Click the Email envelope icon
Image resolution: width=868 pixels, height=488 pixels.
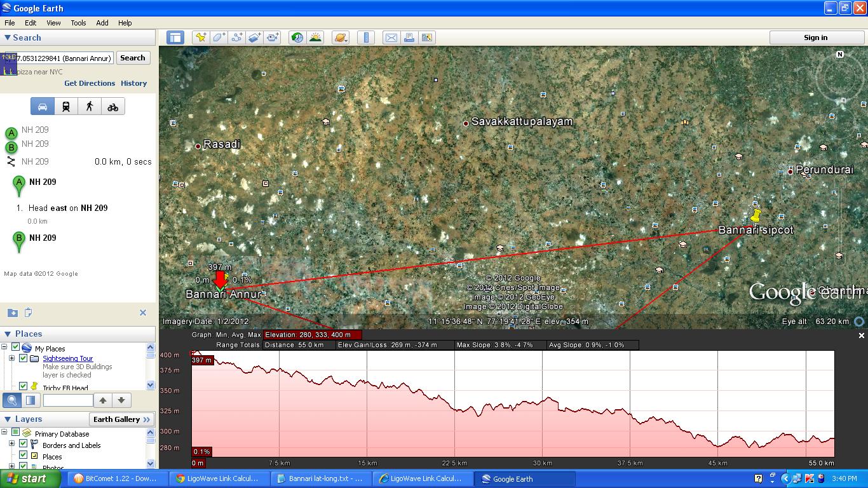(391, 37)
